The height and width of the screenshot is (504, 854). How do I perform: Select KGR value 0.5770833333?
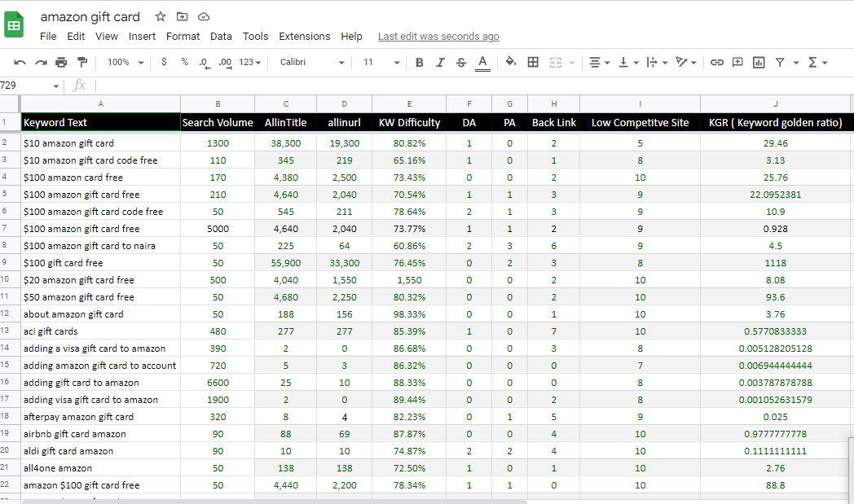[x=776, y=331]
